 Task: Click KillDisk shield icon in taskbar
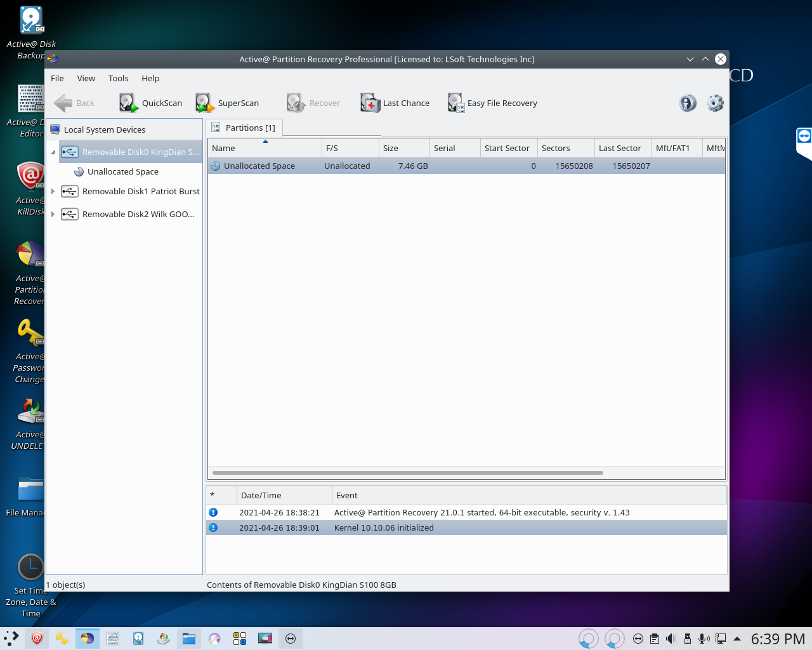[37, 638]
